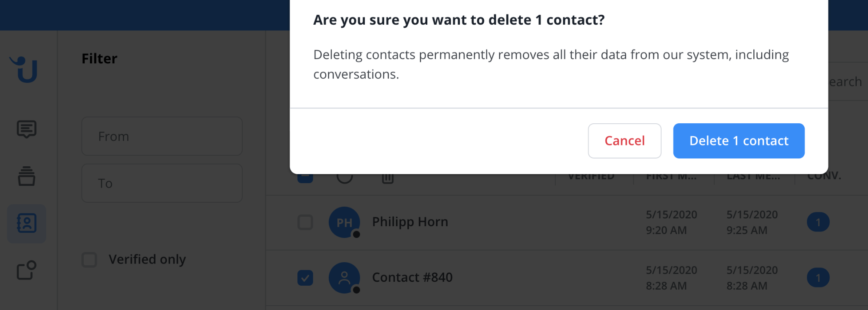Open Contact #840's conversation badge
The image size is (868, 310).
click(x=818, y=277)
